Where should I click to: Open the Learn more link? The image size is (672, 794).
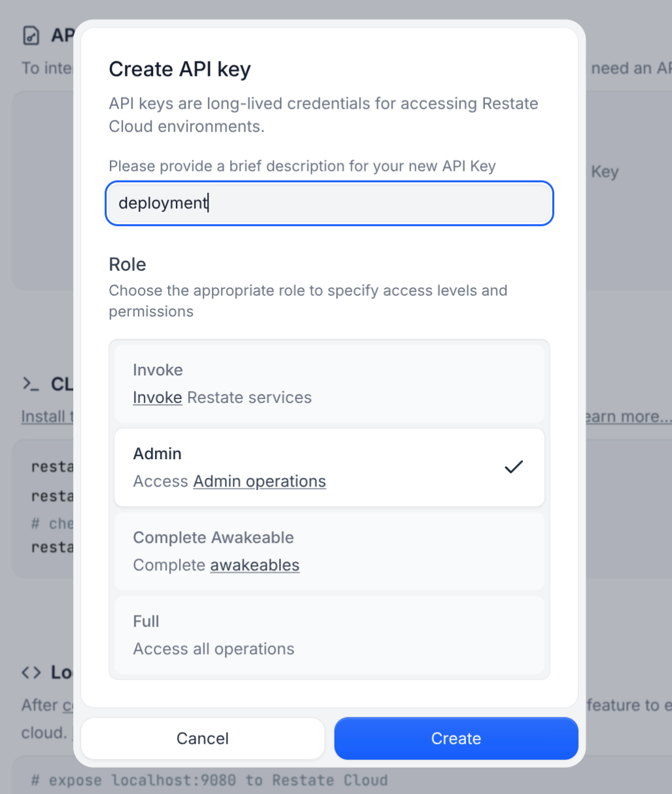coord(628,417)
